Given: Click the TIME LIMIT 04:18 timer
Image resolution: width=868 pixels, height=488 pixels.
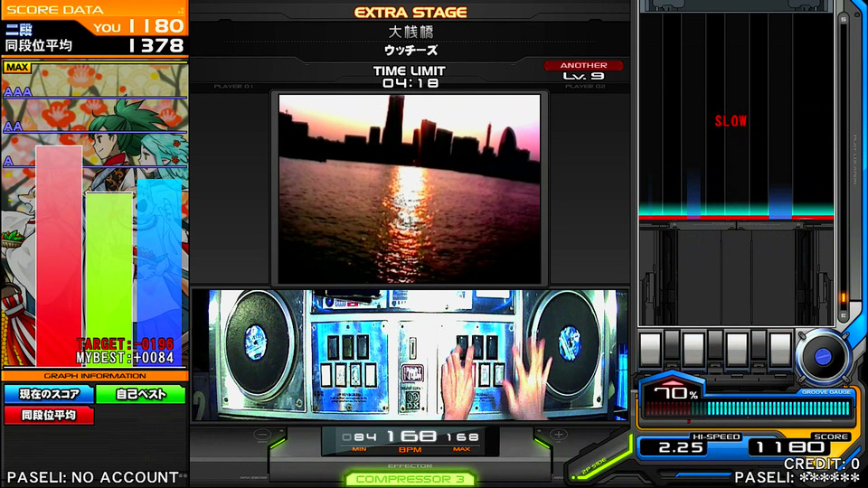Looking at the screenshot, I should (410, 77).
